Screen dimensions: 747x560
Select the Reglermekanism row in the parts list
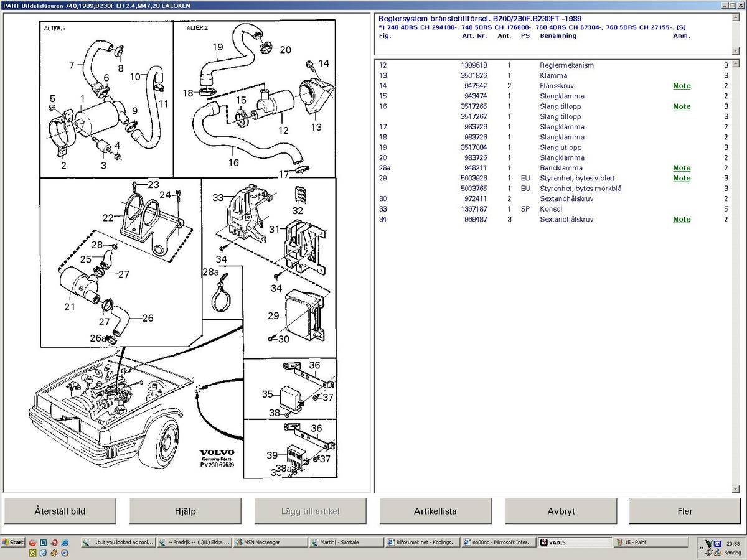(x=566, y=65)
